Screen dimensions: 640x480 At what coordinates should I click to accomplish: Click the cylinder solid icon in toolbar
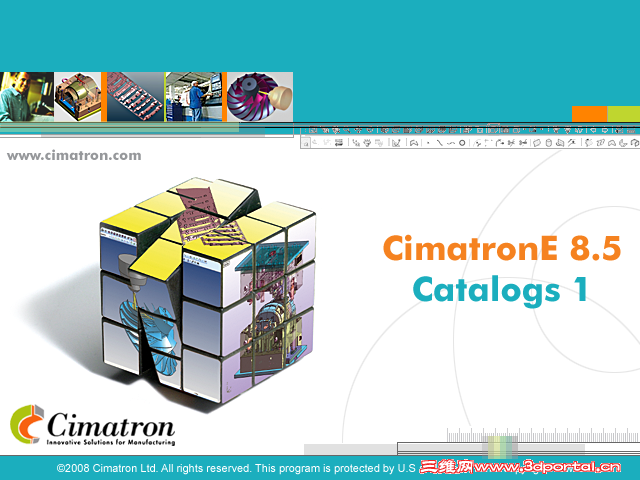549,143
